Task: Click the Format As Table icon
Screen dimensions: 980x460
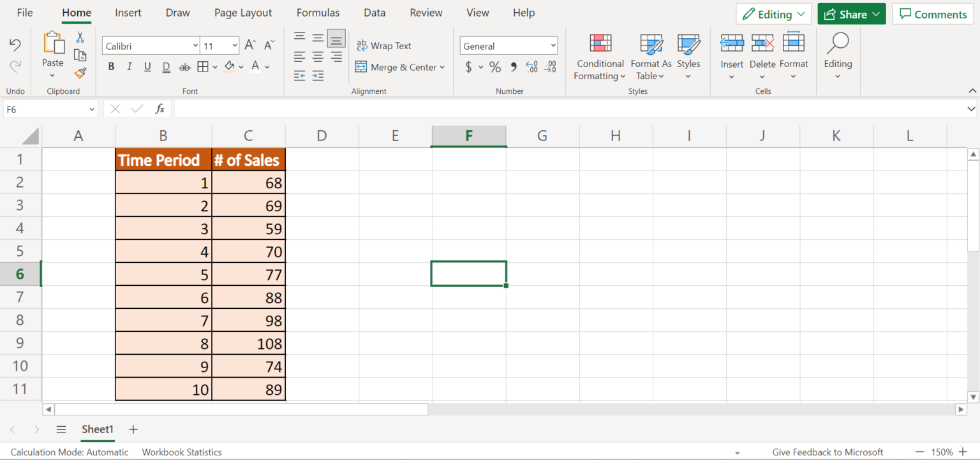Action: point(650,57)
